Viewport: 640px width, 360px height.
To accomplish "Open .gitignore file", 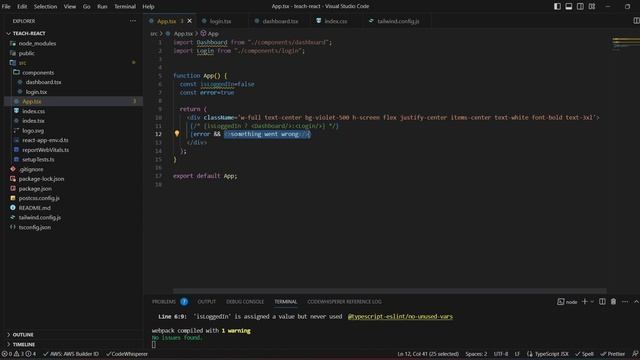I will 31,169.
